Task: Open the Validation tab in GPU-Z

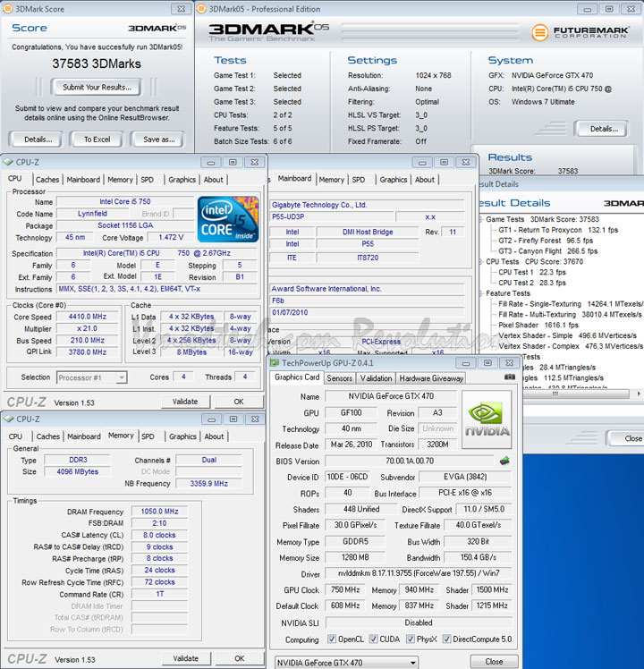Action: tap(376, 378)
